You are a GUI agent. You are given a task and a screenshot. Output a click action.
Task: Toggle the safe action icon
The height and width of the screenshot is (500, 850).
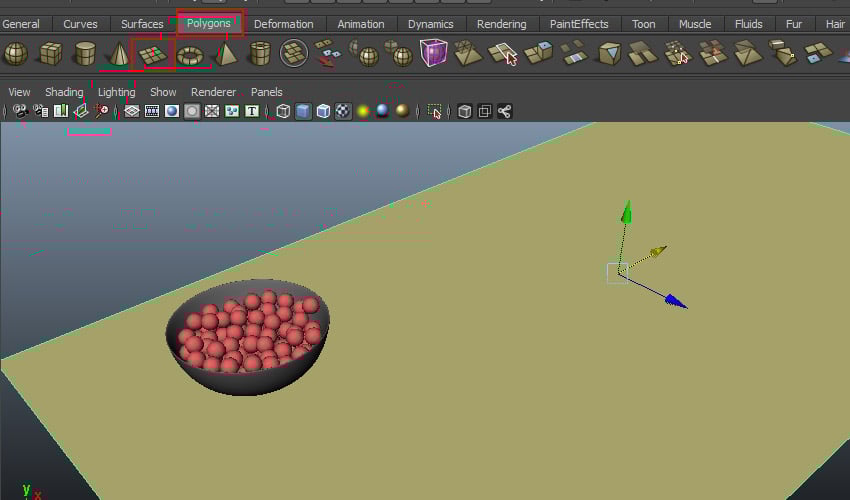pos(232,111)
